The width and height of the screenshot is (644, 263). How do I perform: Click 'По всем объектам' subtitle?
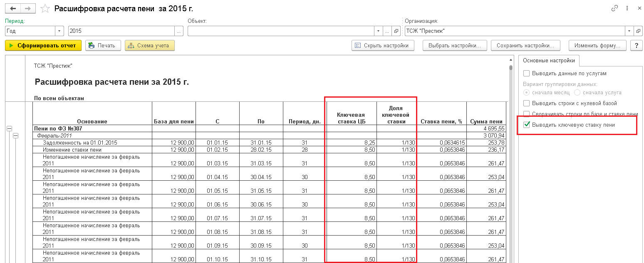[59, 98]
